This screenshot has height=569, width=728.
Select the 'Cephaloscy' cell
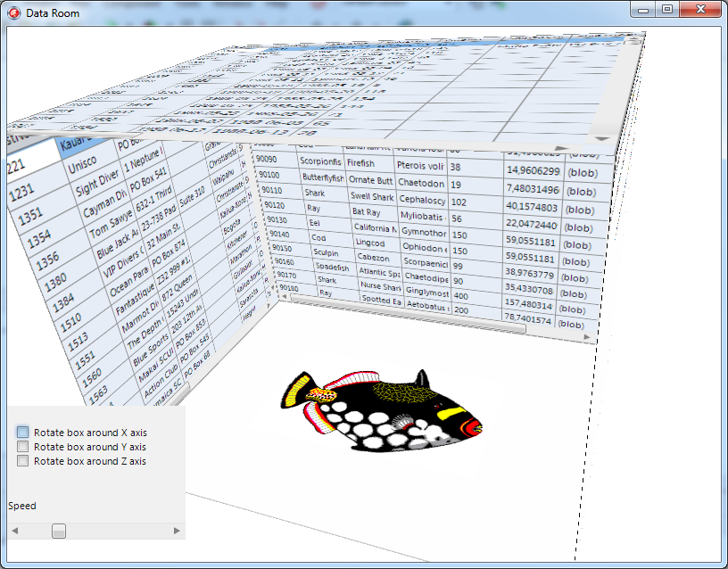click(422, 200)
